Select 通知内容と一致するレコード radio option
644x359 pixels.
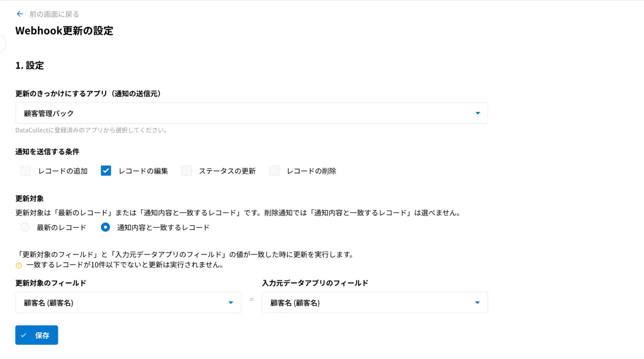105,227
